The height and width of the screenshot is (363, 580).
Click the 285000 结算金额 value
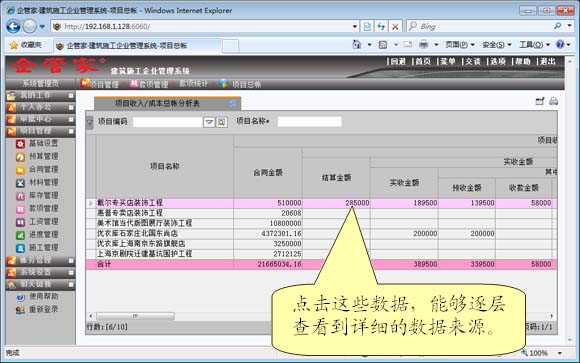pos(357,203)
